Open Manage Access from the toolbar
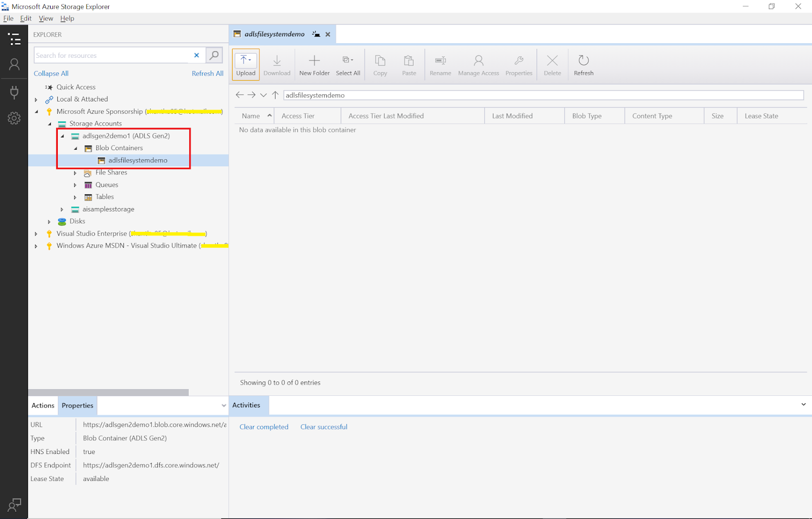The image size is (812, 519). [478, 63]
